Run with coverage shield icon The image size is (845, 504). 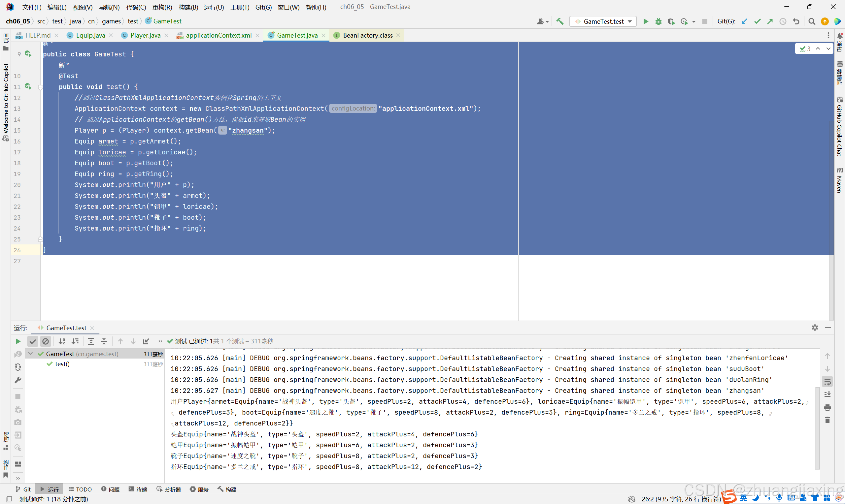[671, 21]
